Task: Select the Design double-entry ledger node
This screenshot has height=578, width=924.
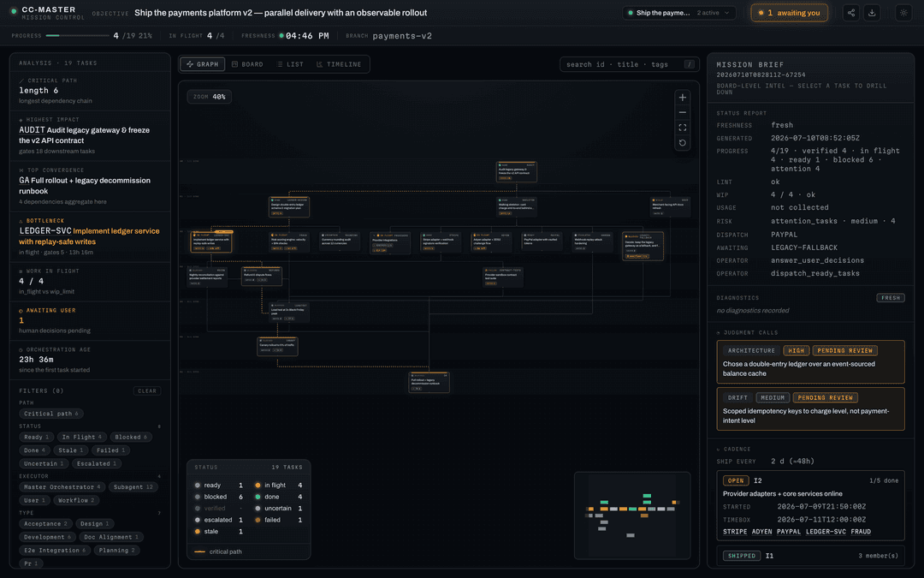Action: tap(289, 207)
